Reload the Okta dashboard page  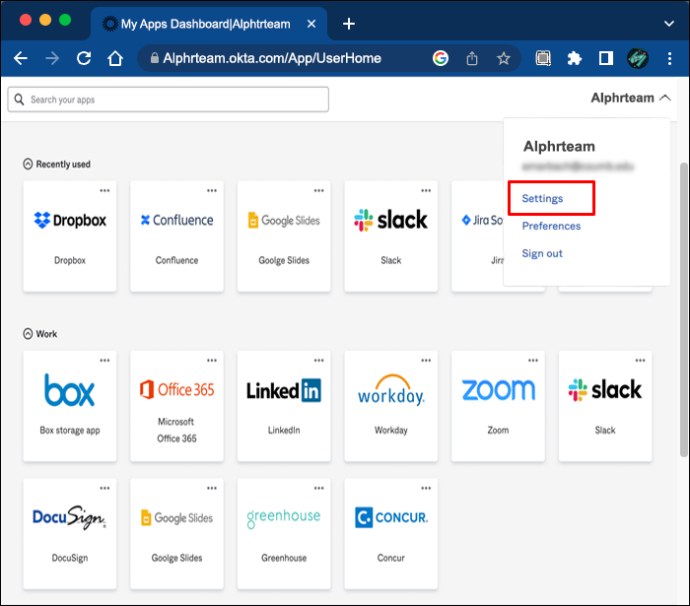tap(84, 58)
